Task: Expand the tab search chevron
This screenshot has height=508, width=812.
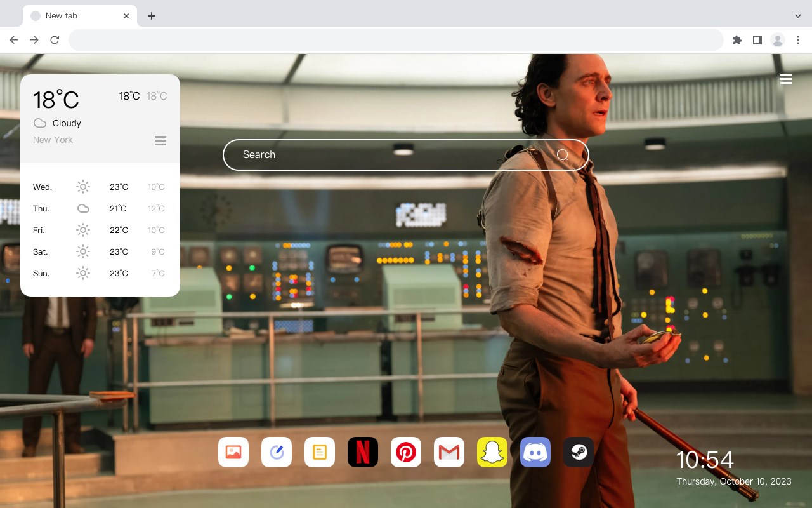Action: coord(798,16)
